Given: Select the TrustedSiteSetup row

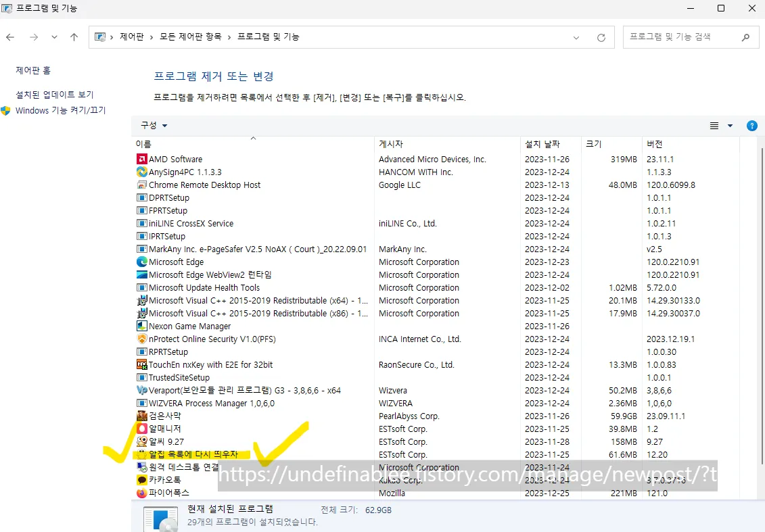Looking at the screenshot, I should tap(438, 377).
